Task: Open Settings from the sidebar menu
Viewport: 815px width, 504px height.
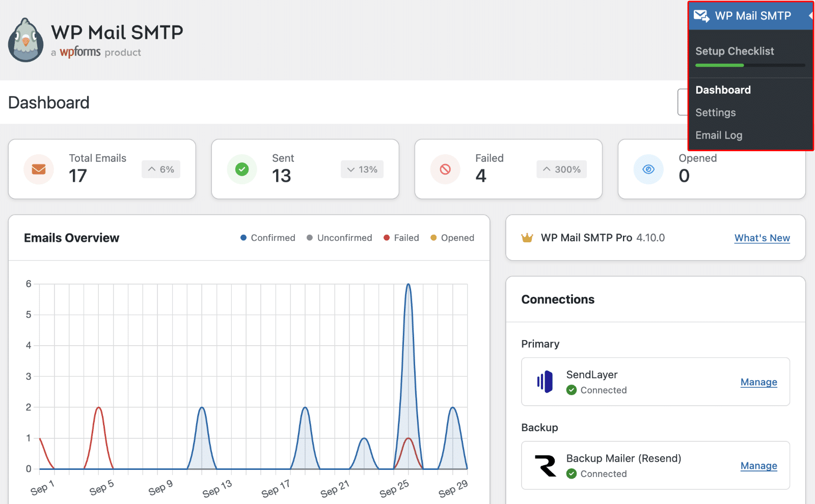Action: 716,113
